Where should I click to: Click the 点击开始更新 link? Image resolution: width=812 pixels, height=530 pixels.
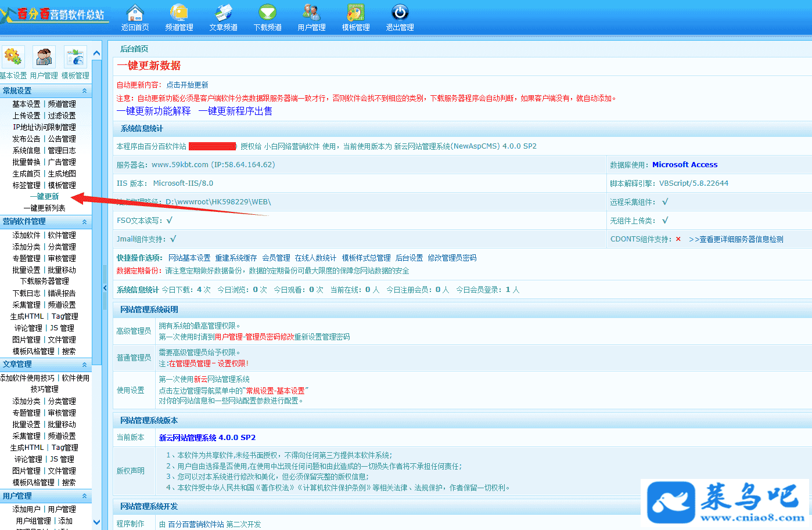click(187, 85)
